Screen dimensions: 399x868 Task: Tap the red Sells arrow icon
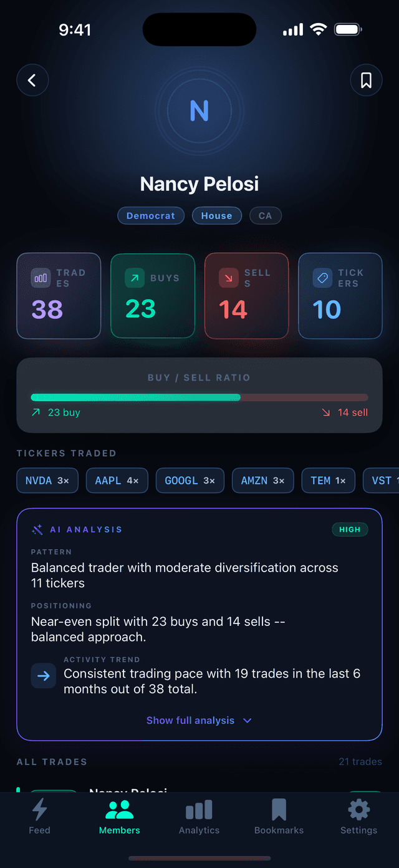tap(229, 277)
